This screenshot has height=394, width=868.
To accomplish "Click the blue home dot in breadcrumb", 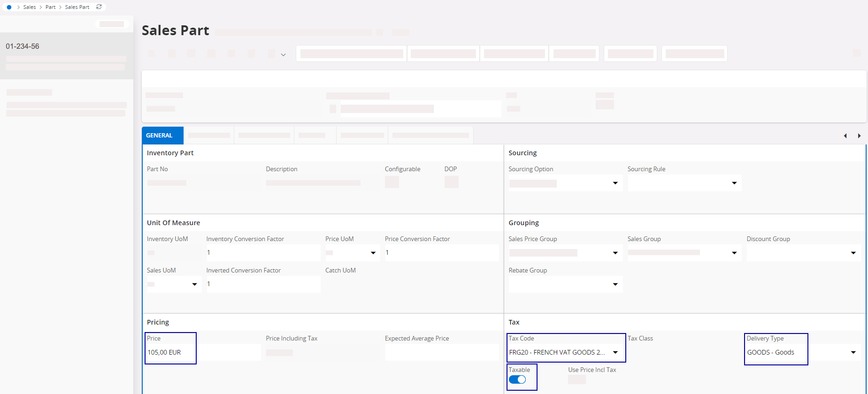I will pyautogui.click(x=9, y=7).
